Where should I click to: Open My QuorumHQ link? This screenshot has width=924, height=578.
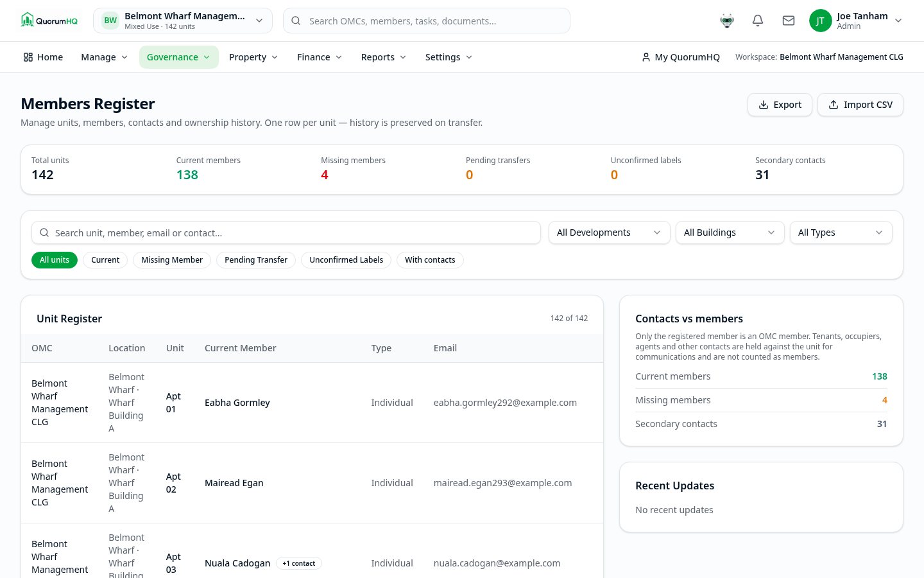tap(681, 57)
